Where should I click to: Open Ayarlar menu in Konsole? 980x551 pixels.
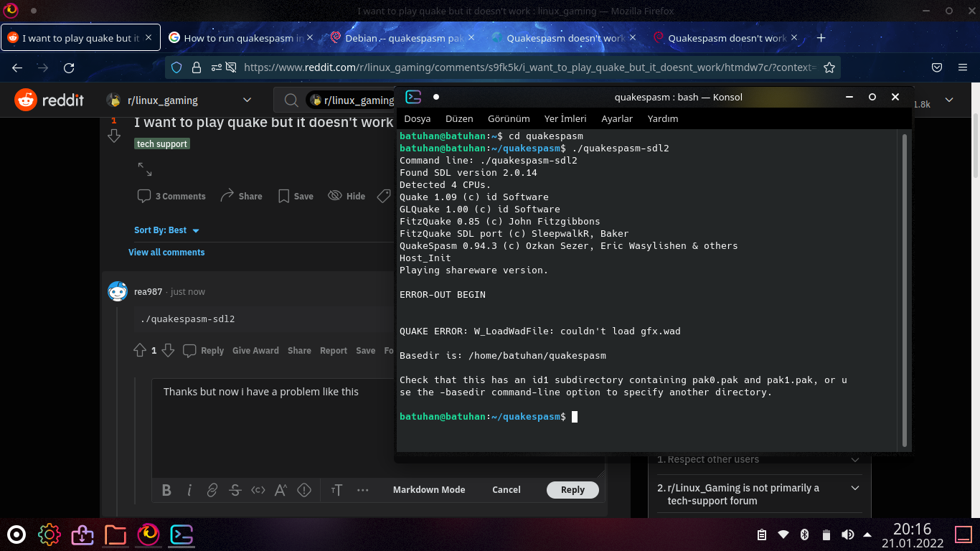tap(617, 118)
